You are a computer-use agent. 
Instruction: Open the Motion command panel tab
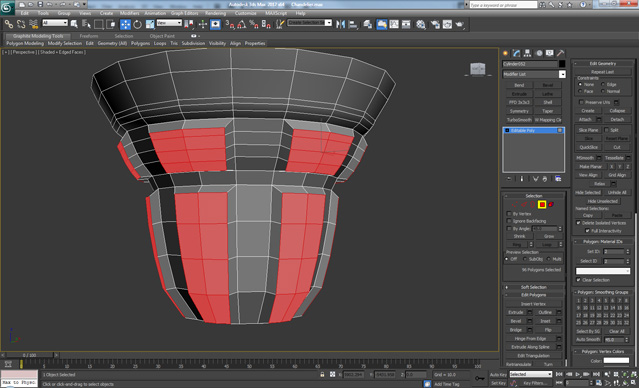(x=539, y=53)
